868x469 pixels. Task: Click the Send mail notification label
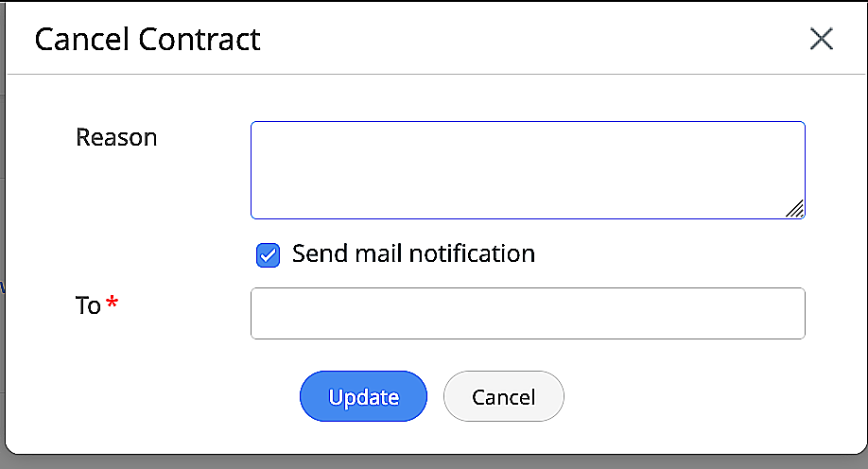[x=413, y=253]
